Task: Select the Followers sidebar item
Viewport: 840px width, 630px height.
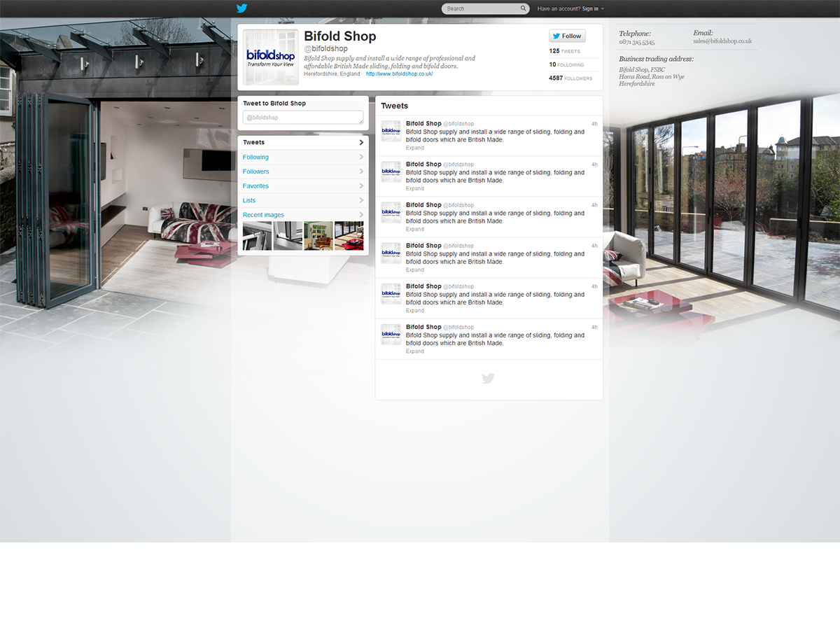Action: pos(303,171)
